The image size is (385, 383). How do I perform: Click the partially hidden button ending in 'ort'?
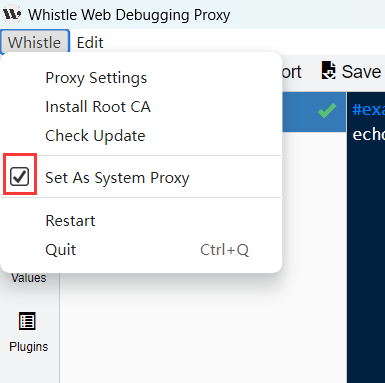click(292, 72)
